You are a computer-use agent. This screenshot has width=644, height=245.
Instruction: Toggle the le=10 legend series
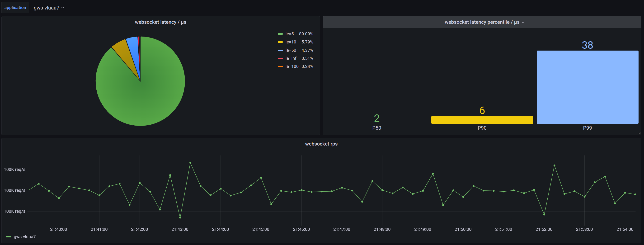click(291, 42)
